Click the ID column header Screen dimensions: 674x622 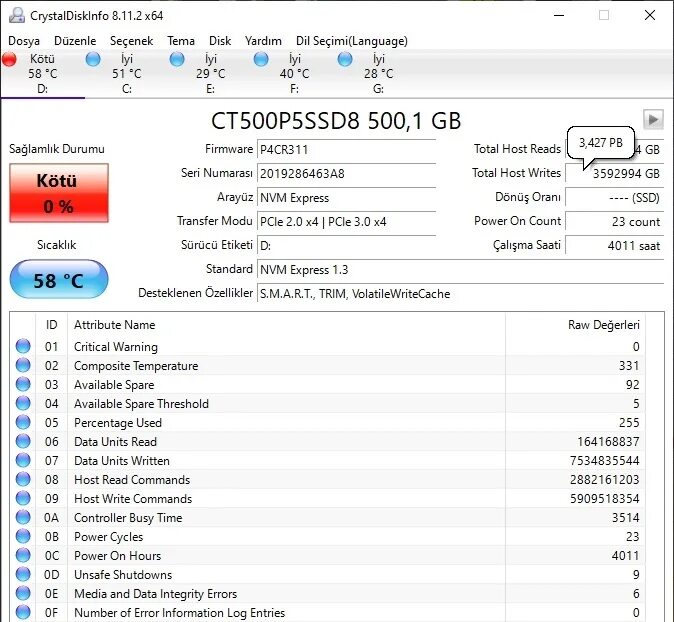tap(52, 325)
